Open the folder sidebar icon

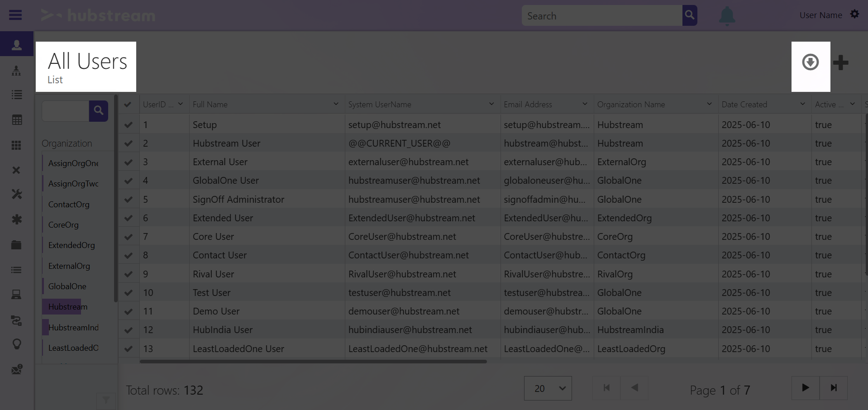click(16, 245)
